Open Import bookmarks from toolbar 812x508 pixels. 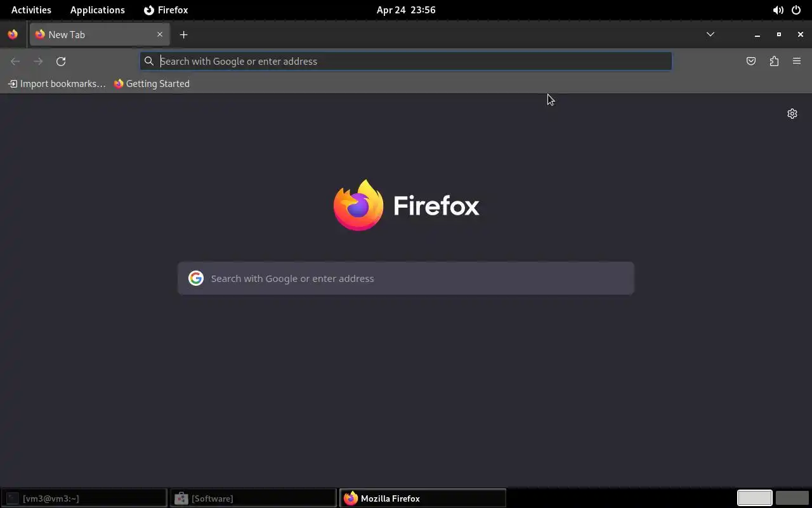[56, 83]
